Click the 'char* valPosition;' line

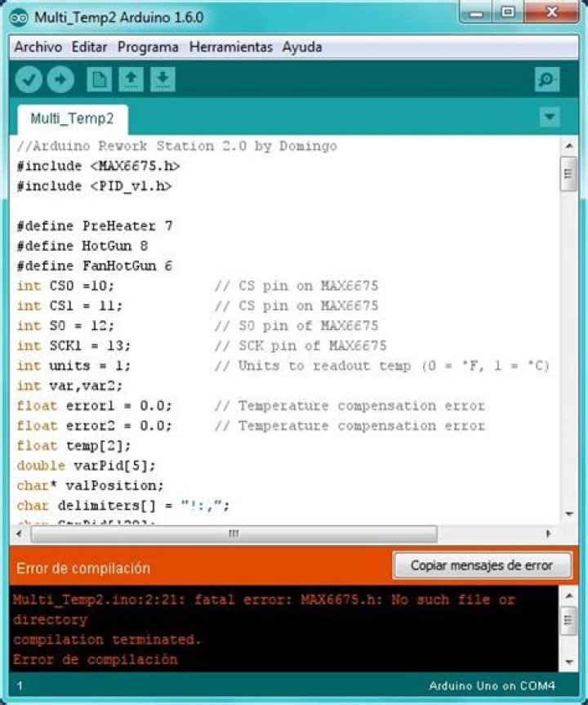pos(90,486)
